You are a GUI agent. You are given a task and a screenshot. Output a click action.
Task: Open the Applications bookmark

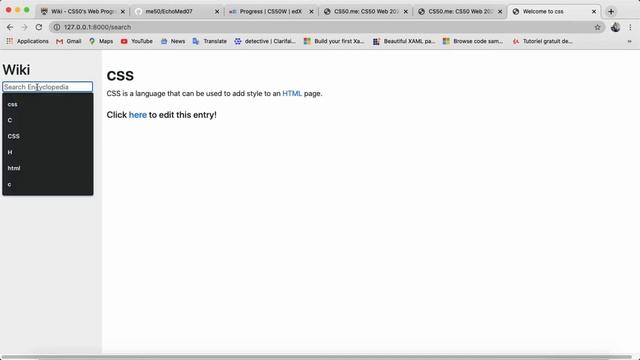pos(27,41)
